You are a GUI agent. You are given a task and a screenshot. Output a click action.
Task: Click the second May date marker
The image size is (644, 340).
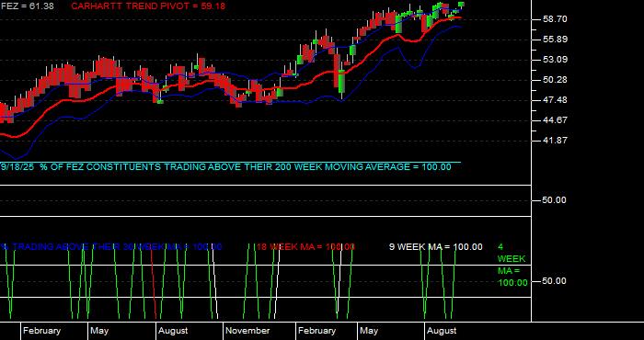point(369,331)
